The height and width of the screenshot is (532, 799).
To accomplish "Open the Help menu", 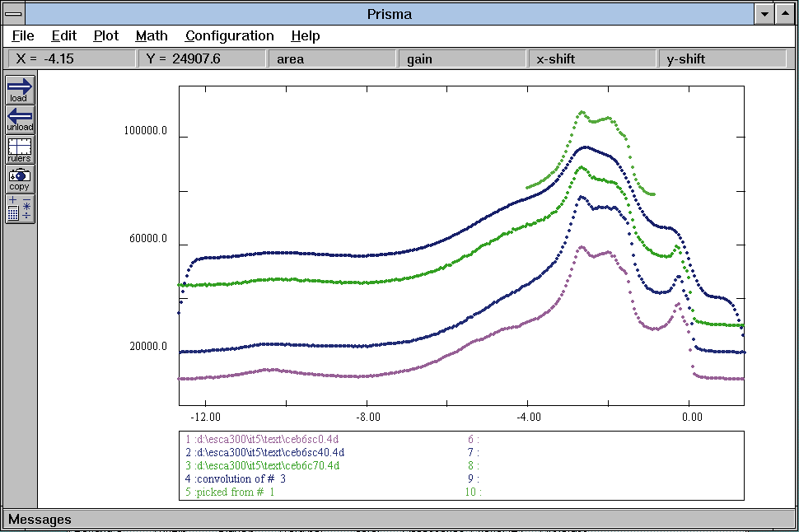I will tap(305, 36).
